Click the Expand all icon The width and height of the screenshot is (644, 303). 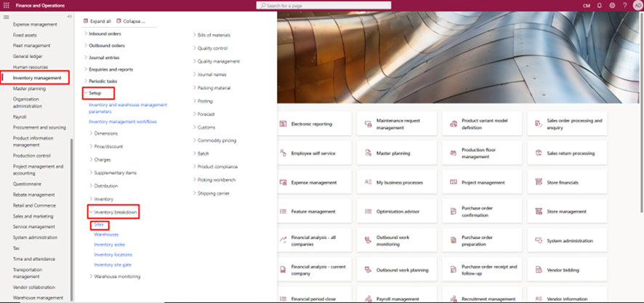[86, 20]
